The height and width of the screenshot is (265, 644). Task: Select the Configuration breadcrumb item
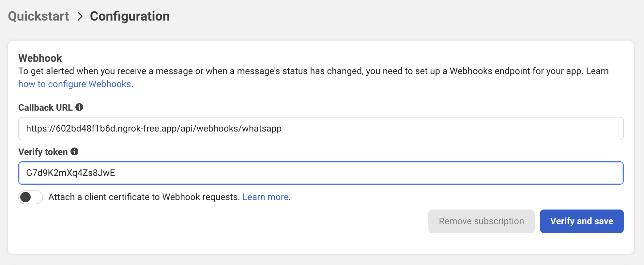[x=130, y=16]
